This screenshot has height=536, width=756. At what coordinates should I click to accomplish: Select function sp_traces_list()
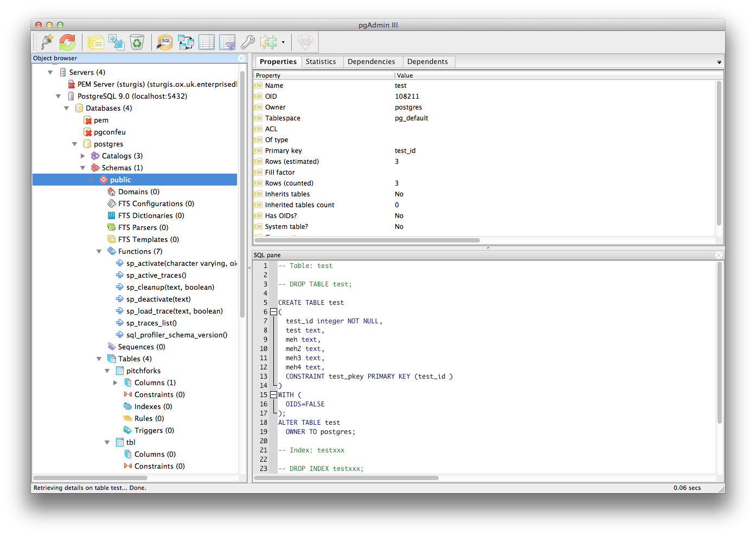(x=151, y=323)
